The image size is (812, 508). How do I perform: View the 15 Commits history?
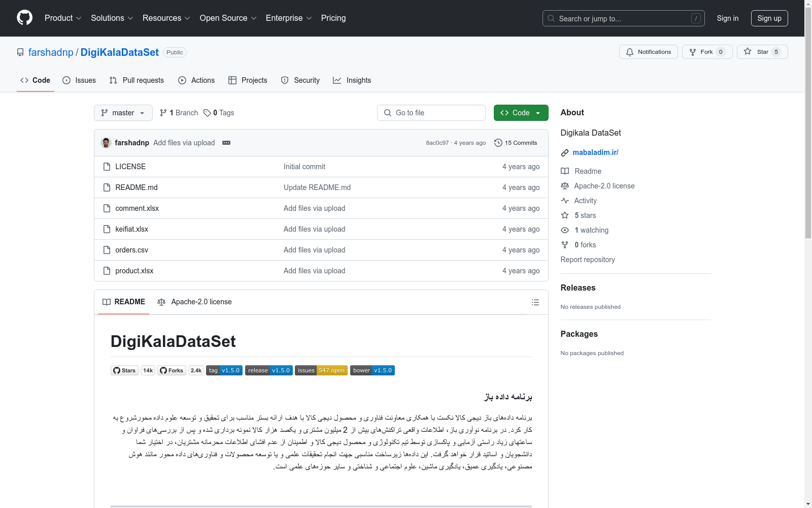[516, 143]
